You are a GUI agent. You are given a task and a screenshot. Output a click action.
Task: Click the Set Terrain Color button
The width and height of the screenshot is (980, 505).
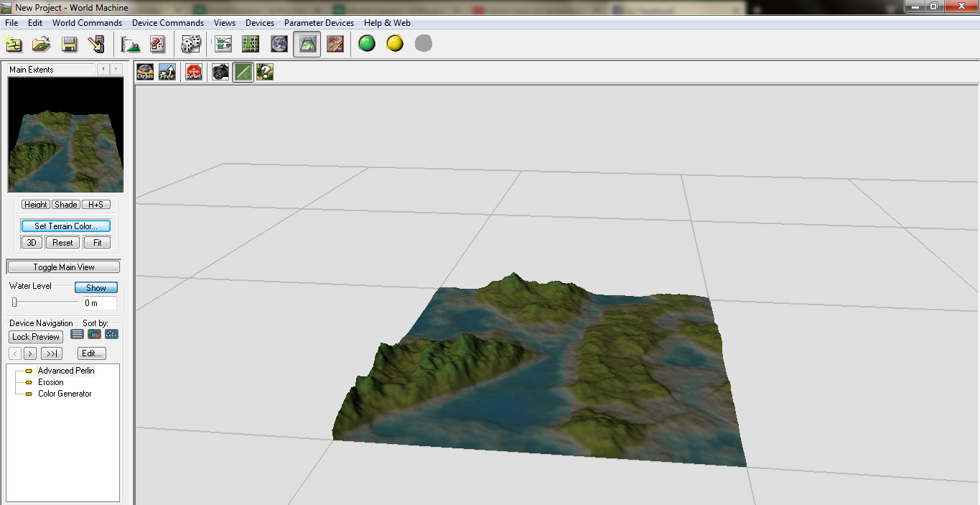(65, 226)
